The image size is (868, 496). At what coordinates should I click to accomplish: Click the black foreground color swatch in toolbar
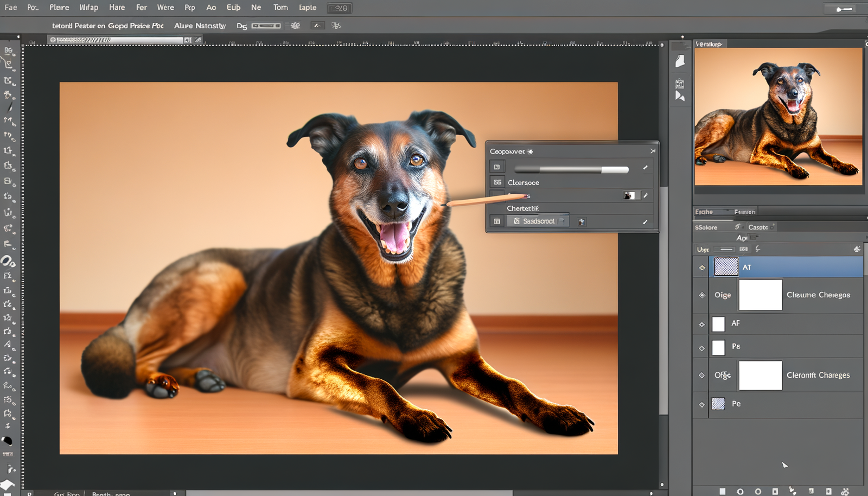click(x=7, y=441)
